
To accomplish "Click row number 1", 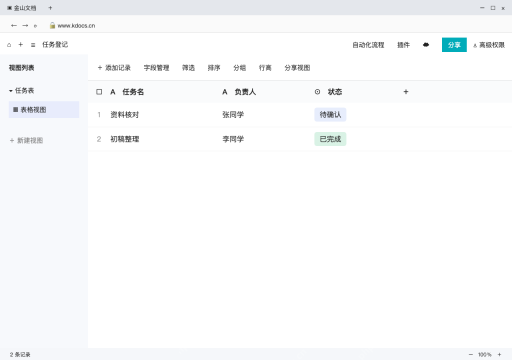I will tap(99, 115).
